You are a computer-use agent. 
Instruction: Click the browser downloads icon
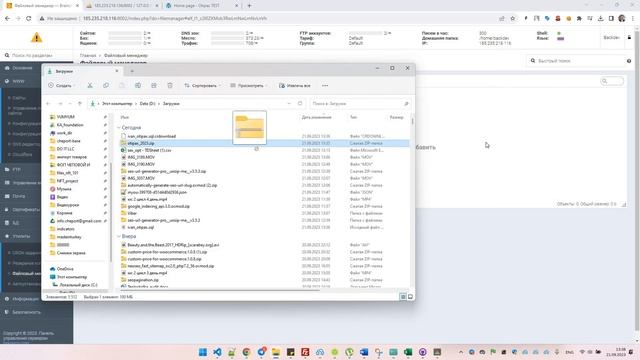point(600,18)
